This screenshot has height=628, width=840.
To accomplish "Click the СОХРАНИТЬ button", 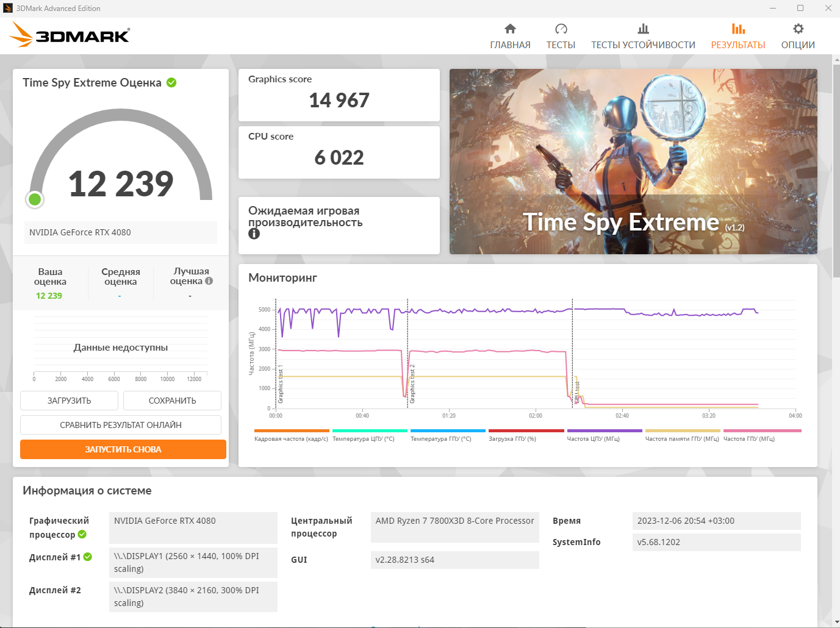I will [172, 401].
